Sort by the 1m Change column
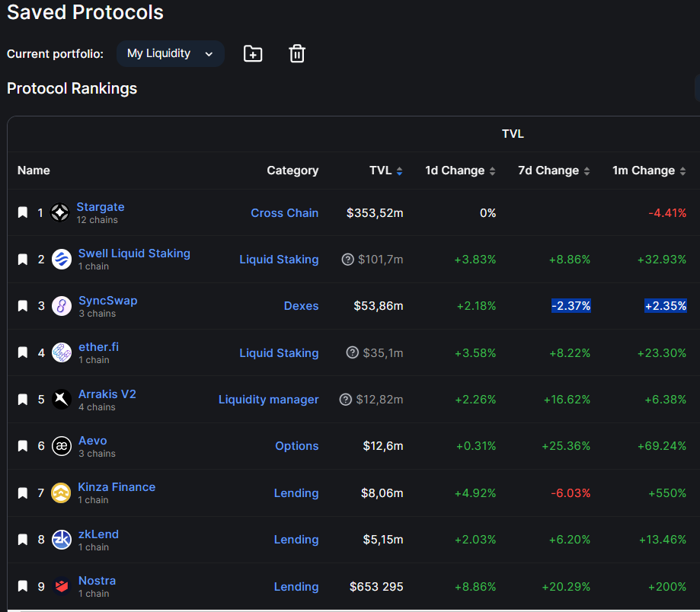 (x=649, y=171)
